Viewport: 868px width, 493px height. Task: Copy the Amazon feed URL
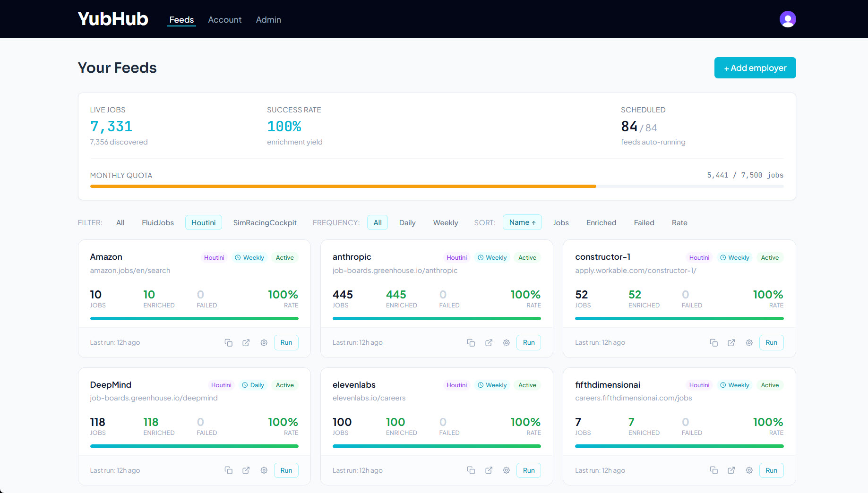point(229,342)
